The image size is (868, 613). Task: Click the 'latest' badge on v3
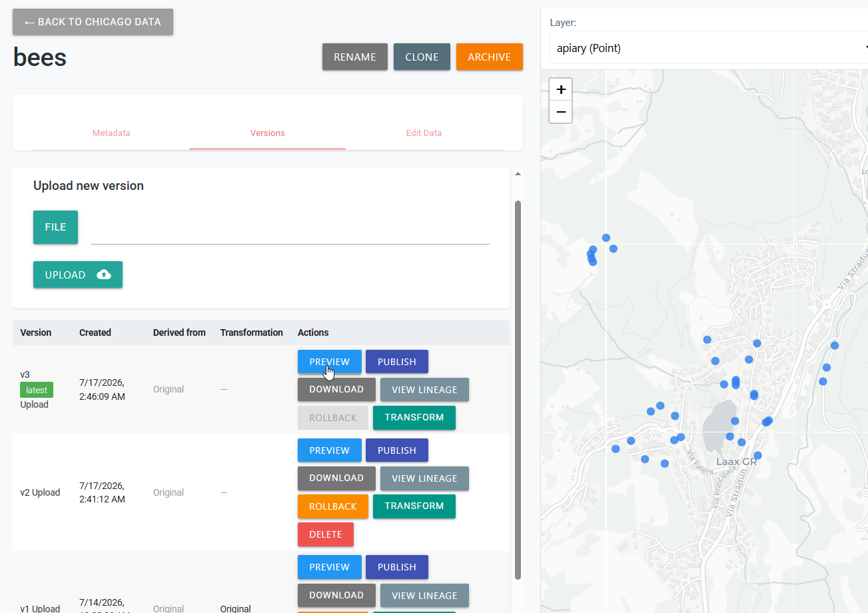37,390
